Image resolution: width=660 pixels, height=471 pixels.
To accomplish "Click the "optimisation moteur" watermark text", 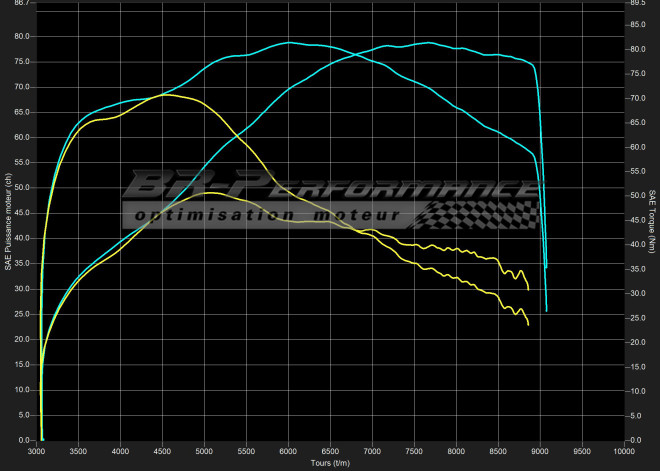I will [x=265, y=215].
